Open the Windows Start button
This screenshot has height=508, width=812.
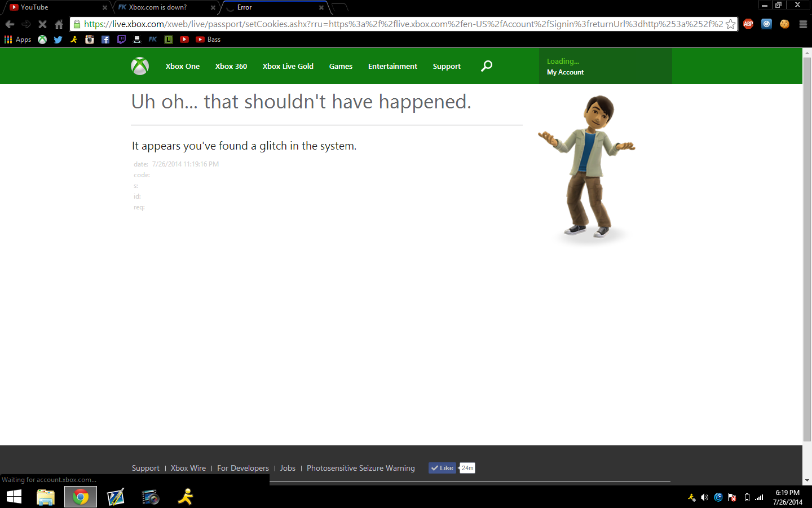coord(14,497)
